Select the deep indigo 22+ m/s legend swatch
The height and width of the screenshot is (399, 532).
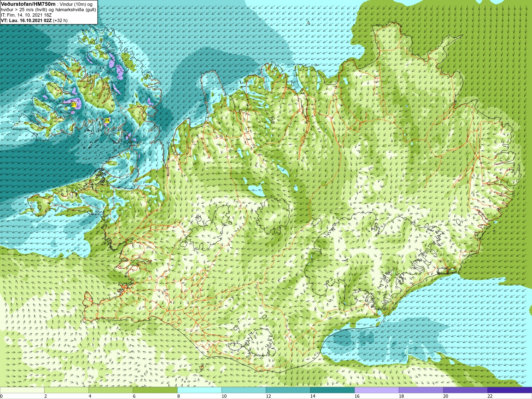(510, 390)
